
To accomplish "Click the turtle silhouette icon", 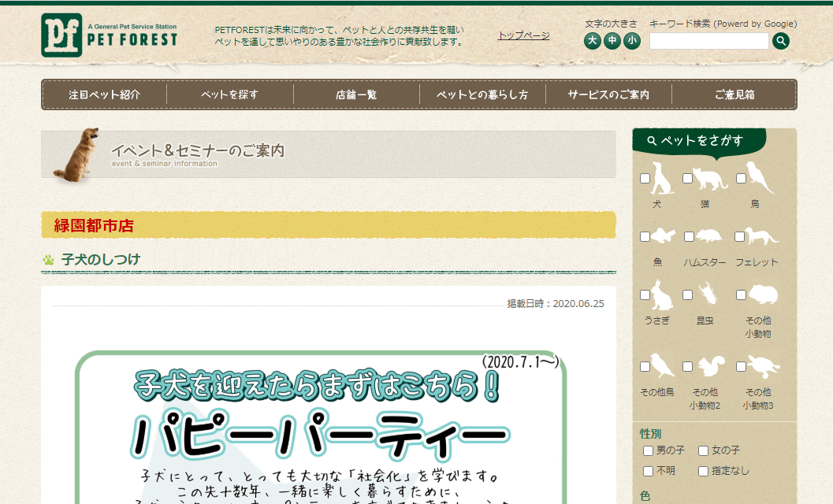I will click(x=764, y=366).
